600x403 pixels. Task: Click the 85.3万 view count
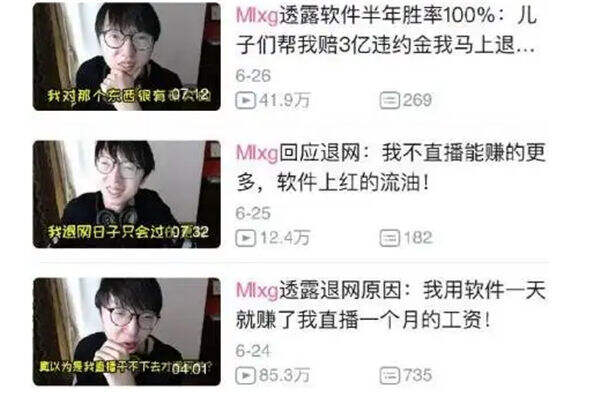point(284,375)
